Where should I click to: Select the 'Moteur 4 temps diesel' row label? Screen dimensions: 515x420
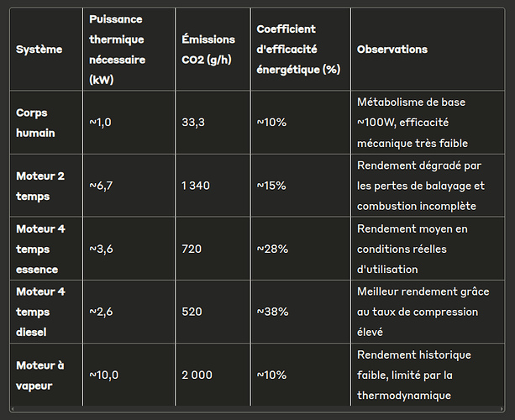(x=40, y=312)
